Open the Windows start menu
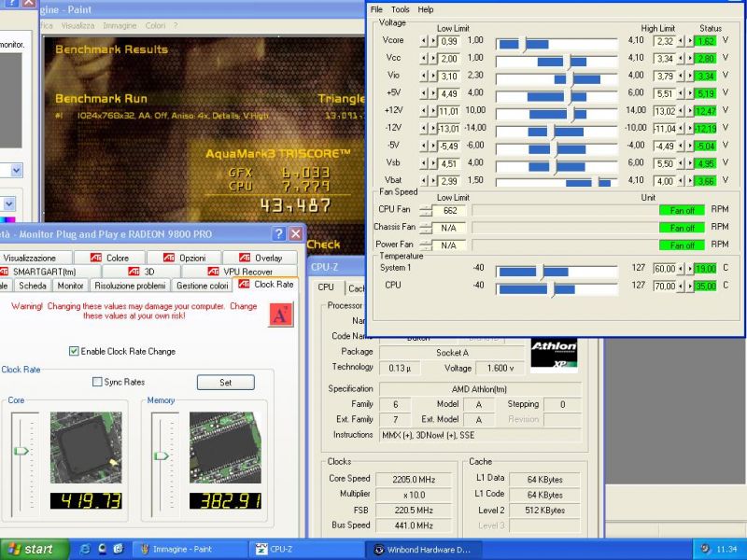 coord(34,549)
